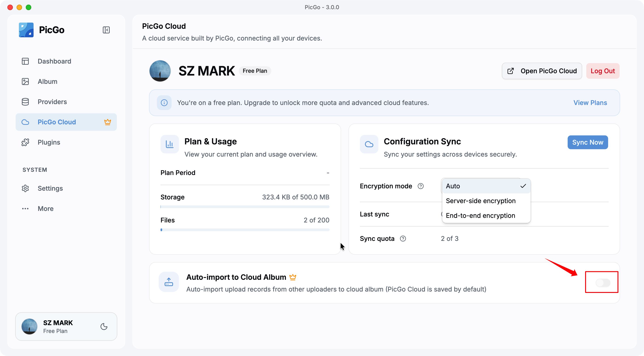Enable the Auto-import to Cloud Album toggle
This screenshot has height=356, width=644.
tap(603, 283)
